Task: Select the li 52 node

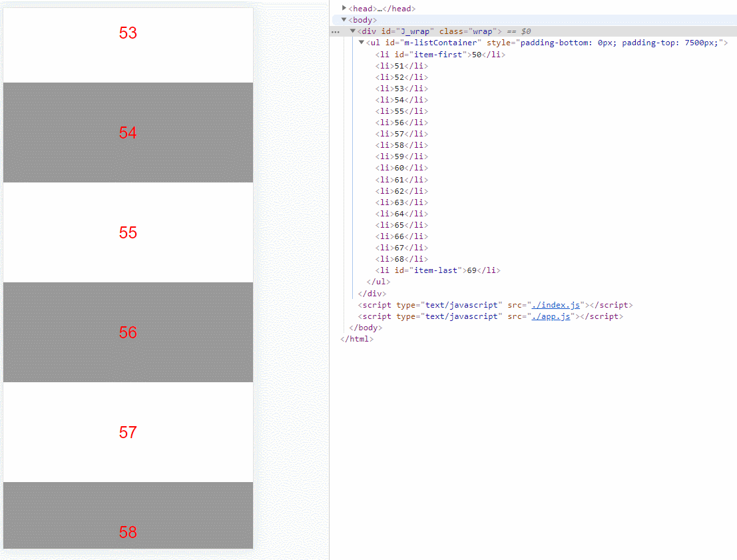Action: 401,77
